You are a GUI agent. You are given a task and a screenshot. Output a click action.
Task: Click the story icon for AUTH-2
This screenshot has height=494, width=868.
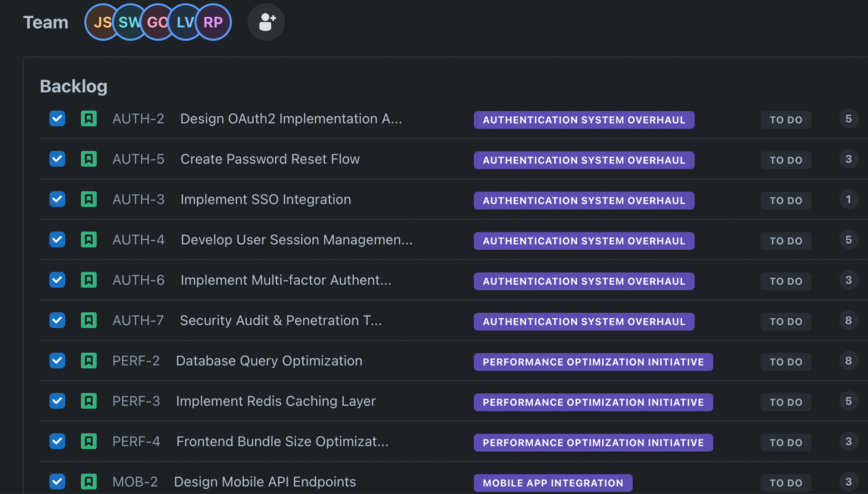[88, 118]
